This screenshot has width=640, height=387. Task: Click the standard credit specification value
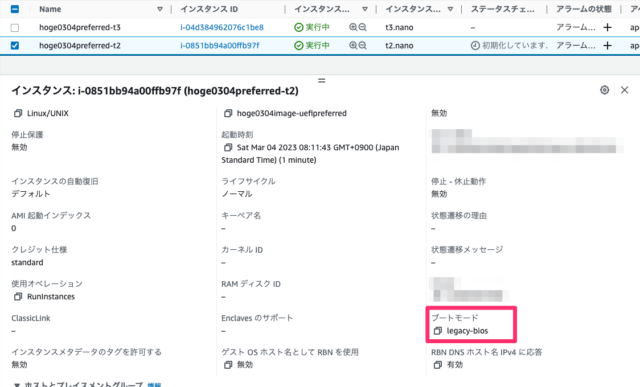tap(27, 262)
